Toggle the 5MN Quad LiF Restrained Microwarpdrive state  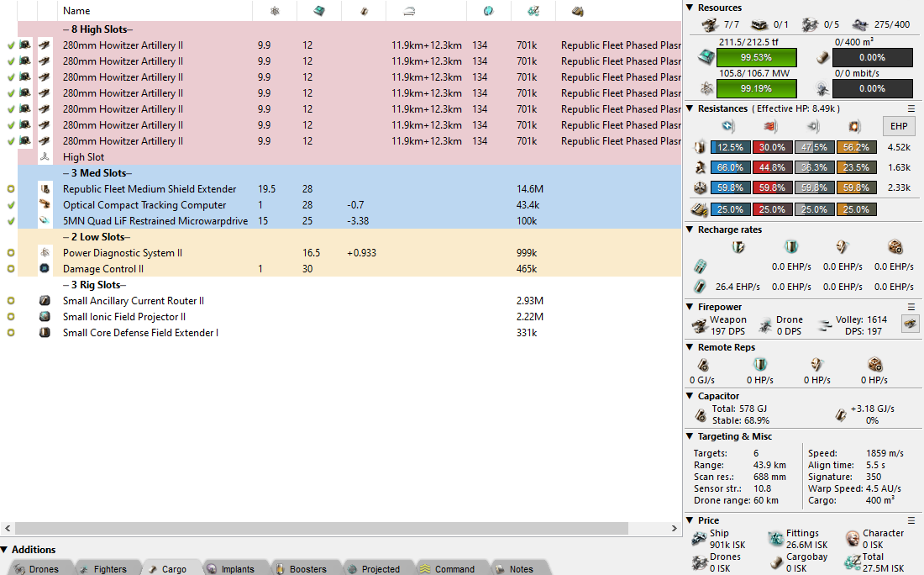(x=10, y=221)
